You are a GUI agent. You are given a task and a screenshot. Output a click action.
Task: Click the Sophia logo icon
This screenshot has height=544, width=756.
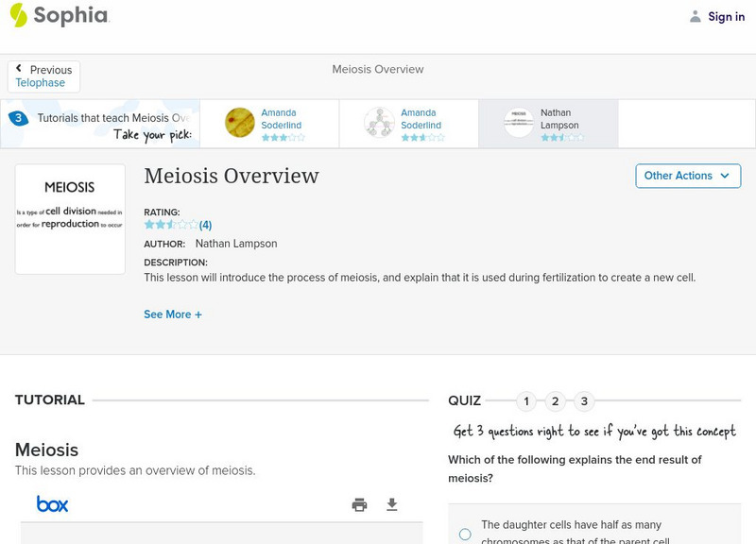click(19, 15)
